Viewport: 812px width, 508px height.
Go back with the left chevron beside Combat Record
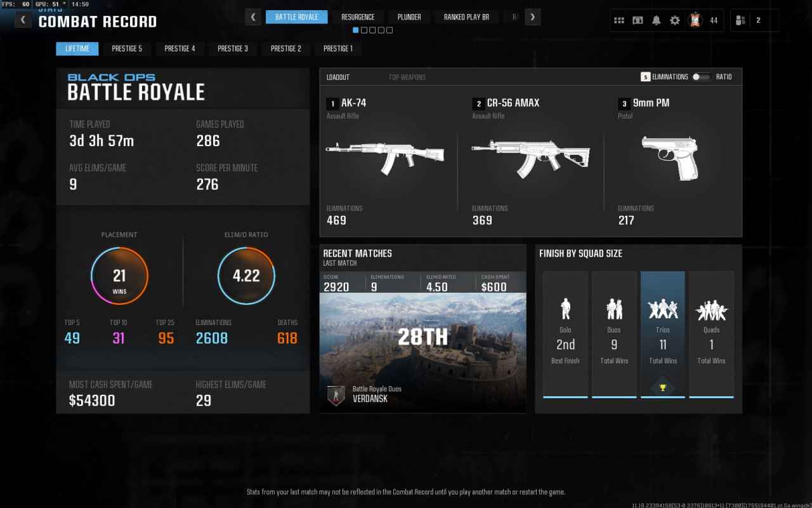coord(23,20)
